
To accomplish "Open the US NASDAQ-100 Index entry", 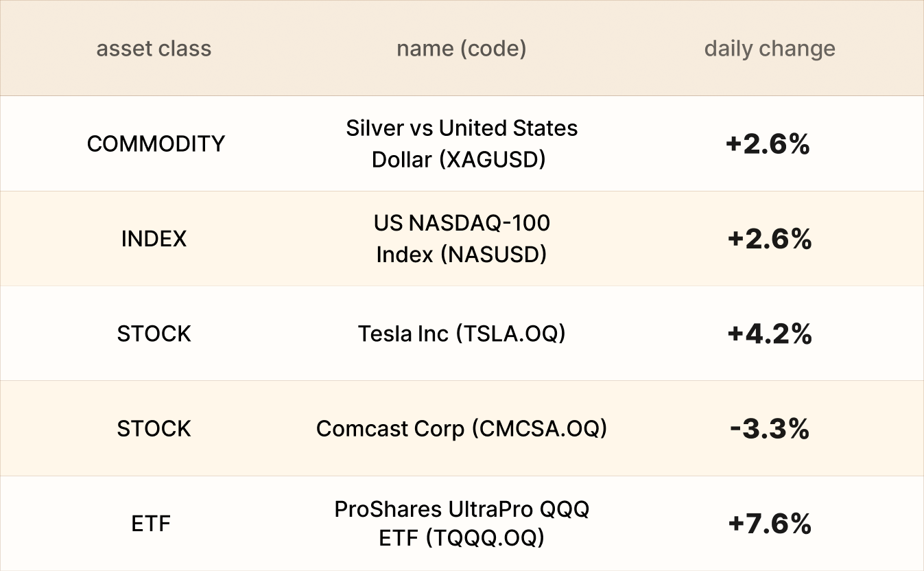I will click(461, 239).
